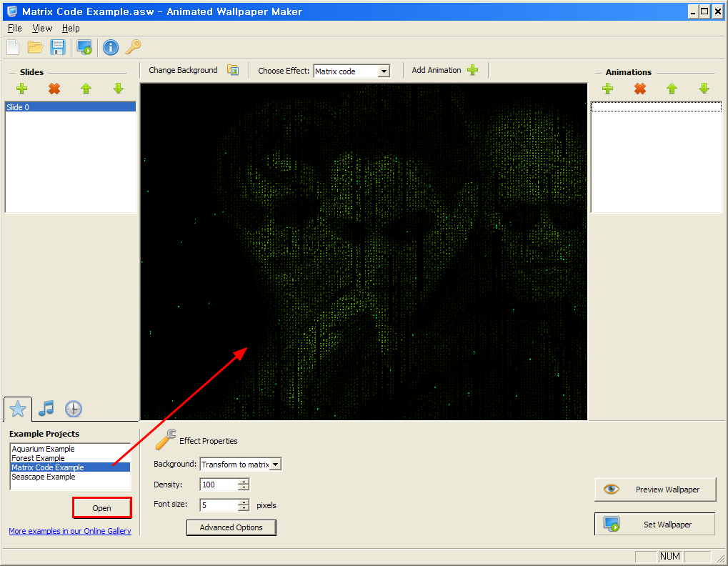Screen dimensions: 728x566
Task: Save project with floppy disk icon
Action: (x=58, y=47)
